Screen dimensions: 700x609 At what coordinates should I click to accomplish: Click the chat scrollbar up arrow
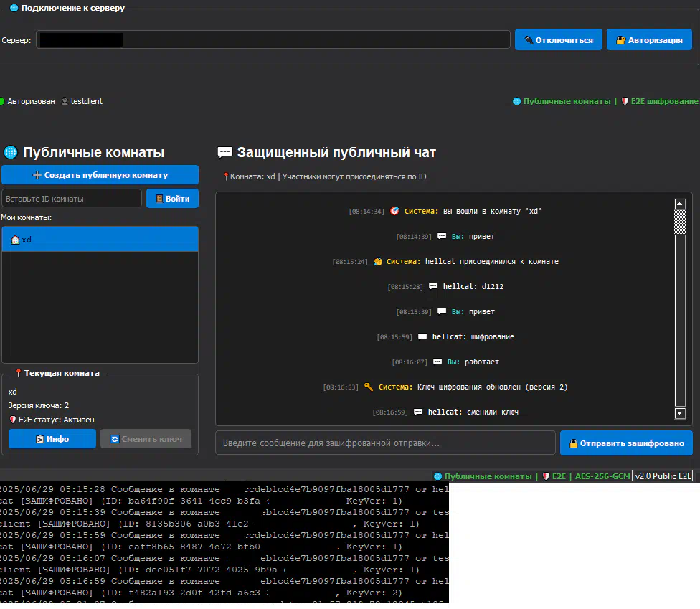680,204
